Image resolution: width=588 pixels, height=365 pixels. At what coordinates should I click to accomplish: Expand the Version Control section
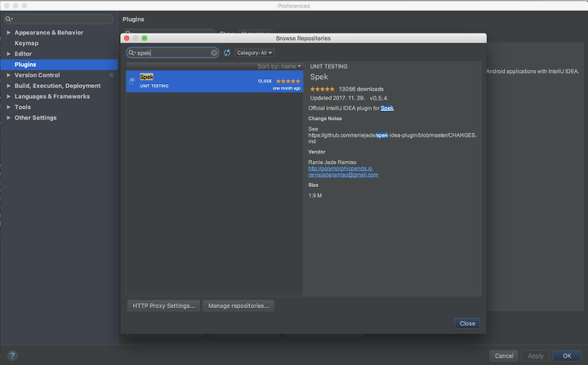[x=9, y=75]
